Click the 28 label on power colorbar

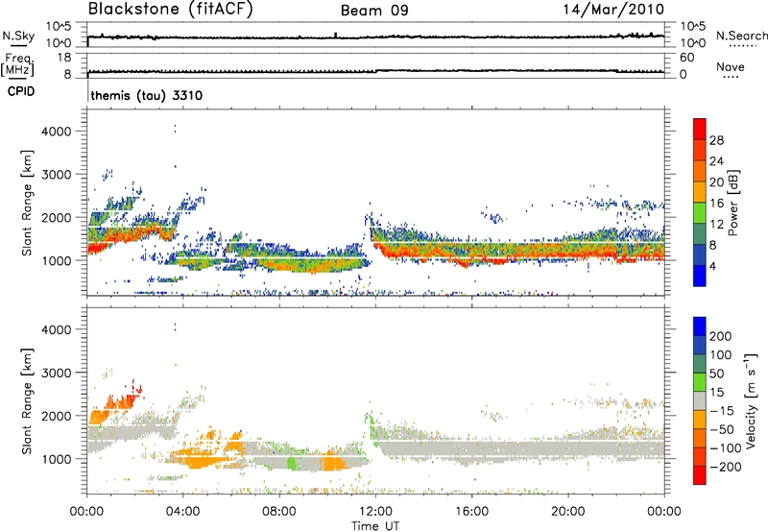(716, 140)
